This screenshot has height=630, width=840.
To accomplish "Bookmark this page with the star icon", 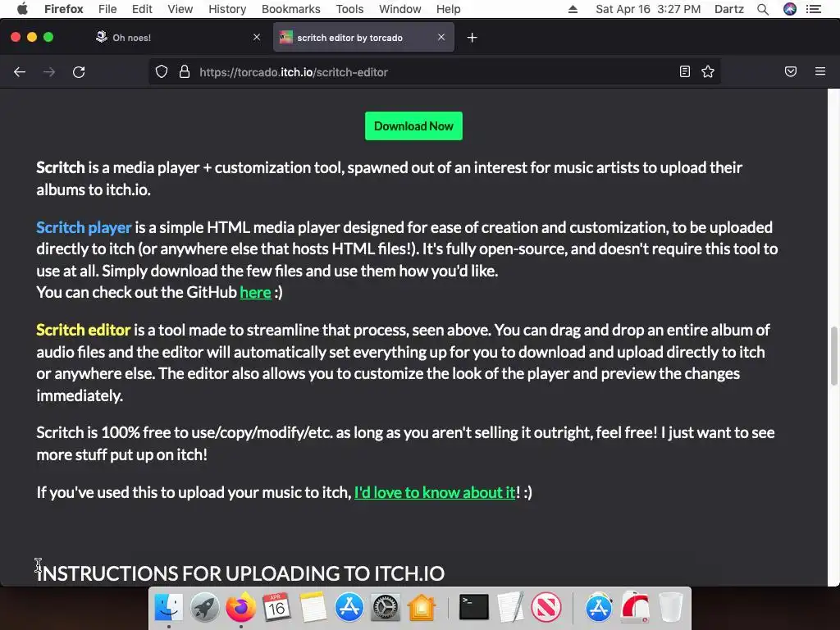I will pyautogui.click(x=708, y=72).
